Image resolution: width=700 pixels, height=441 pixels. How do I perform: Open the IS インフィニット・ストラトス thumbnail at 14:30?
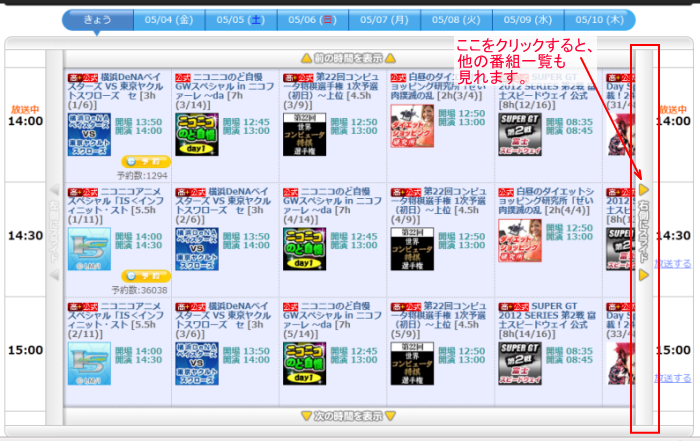pos(89,245)
